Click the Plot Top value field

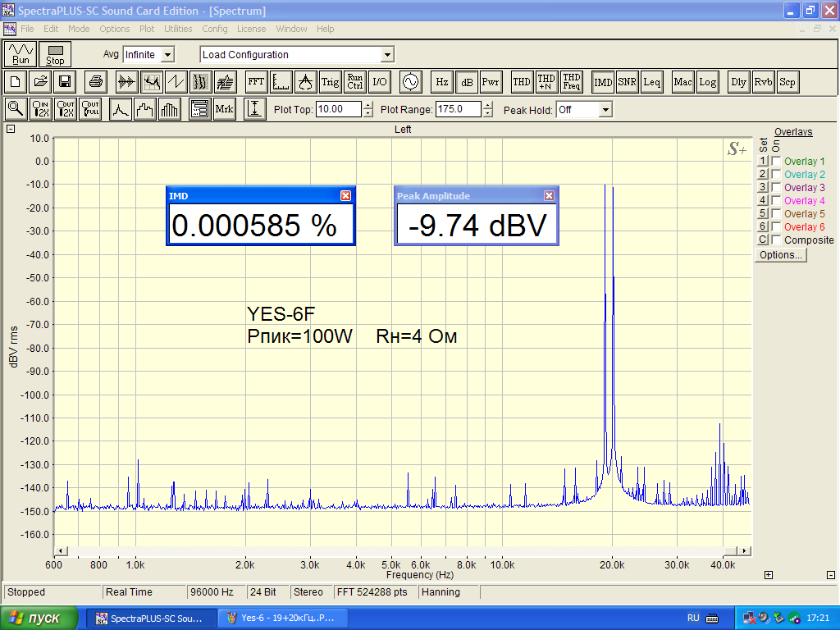click(x=339, y=109)
